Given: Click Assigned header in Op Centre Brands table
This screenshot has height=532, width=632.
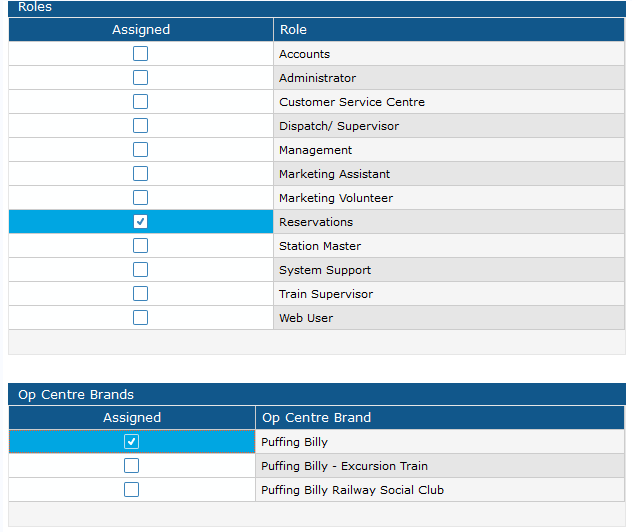Looking at the screenshot, I should point(132,418).
